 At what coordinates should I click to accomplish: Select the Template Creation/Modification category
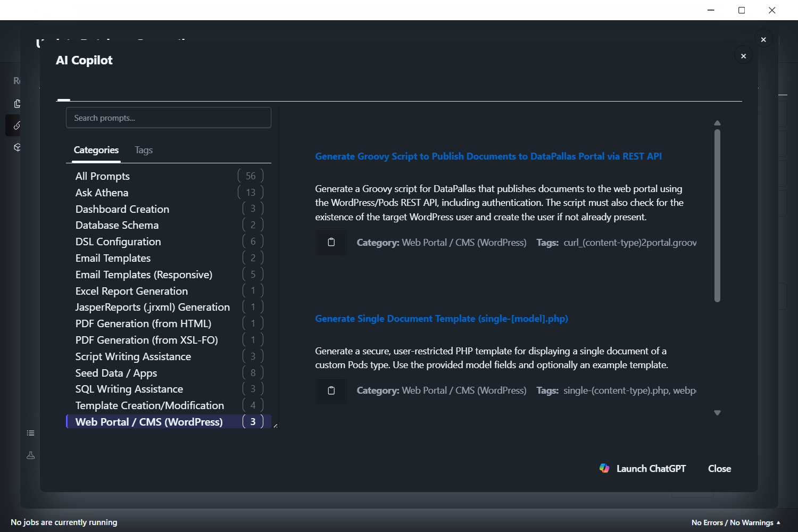coord(168,405)
